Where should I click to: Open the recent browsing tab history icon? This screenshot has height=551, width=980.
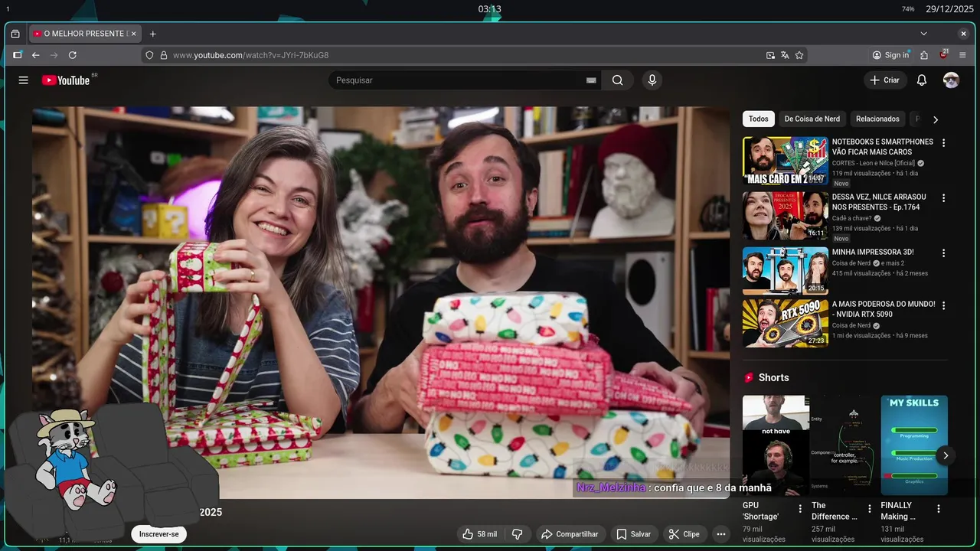(15, 34)
